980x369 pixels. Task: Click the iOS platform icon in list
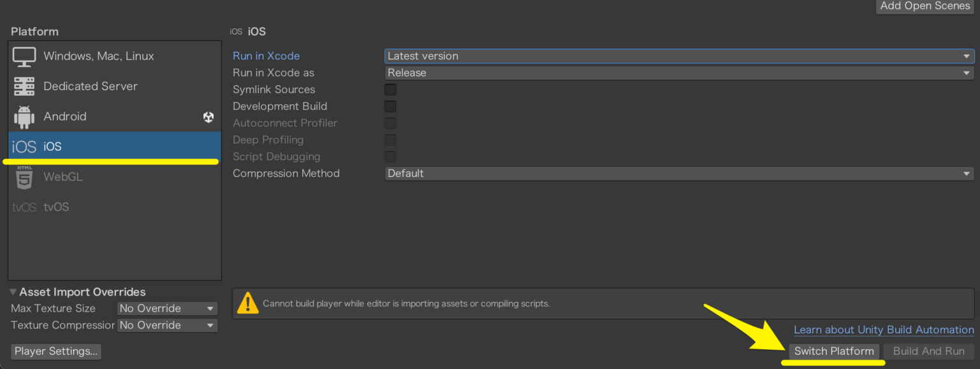24,147
